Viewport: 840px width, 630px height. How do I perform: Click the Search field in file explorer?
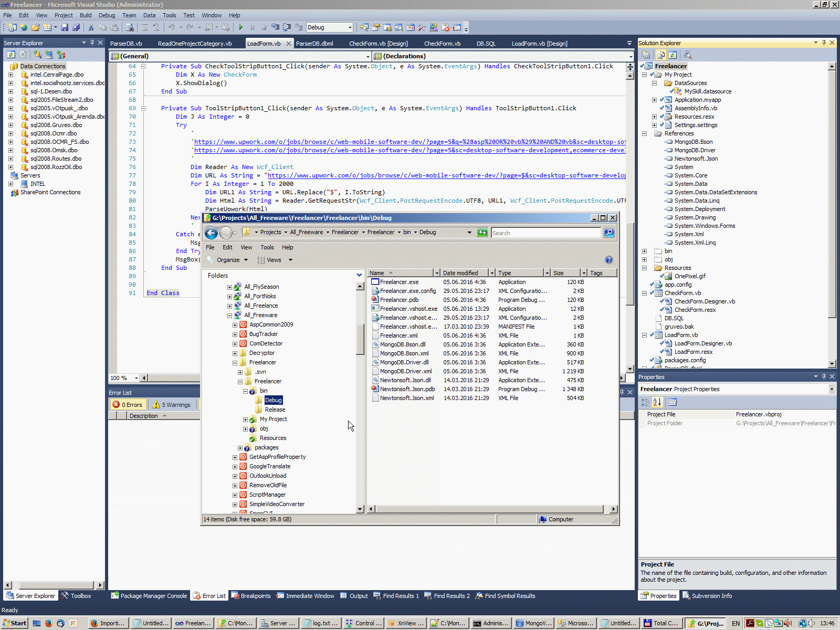tap(546, 233)
